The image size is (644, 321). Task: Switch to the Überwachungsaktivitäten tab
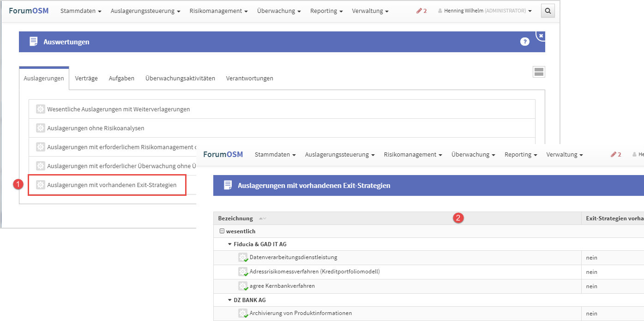[180, 79]
